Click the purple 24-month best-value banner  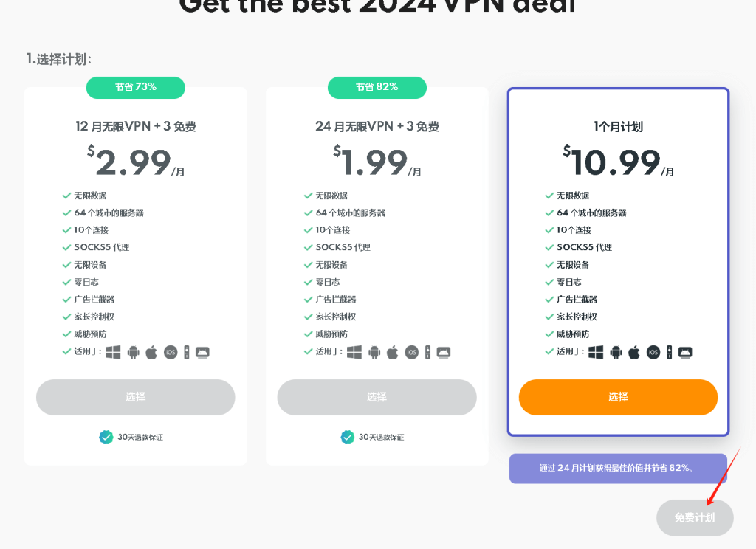point(618,468)
